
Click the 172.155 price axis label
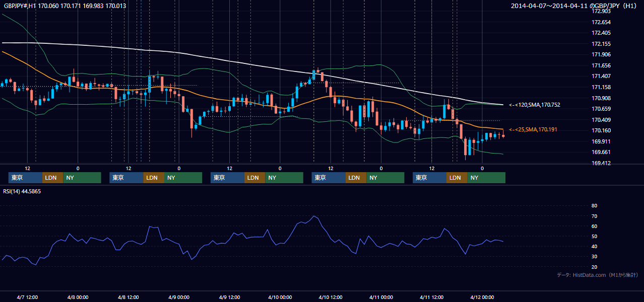pos(601,44)
